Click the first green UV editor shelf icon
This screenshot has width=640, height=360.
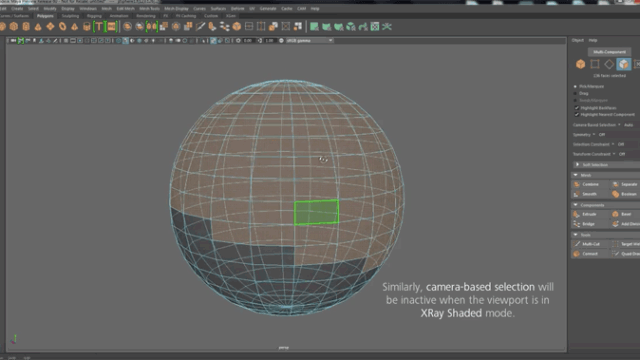pyautogui.click(x=314, y=27)
